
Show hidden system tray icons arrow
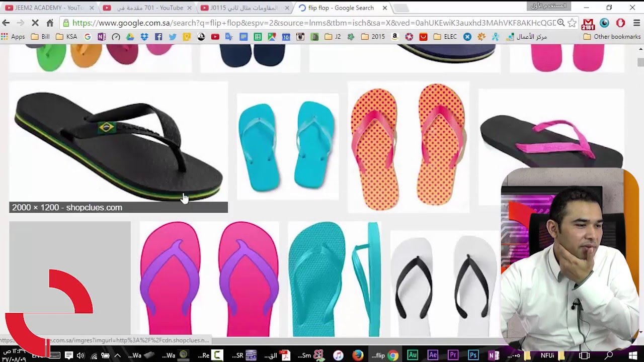(118, 355)
